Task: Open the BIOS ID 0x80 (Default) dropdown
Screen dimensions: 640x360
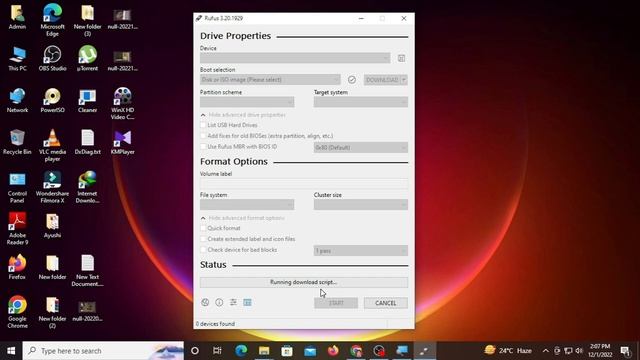Action: coord(360,147)
